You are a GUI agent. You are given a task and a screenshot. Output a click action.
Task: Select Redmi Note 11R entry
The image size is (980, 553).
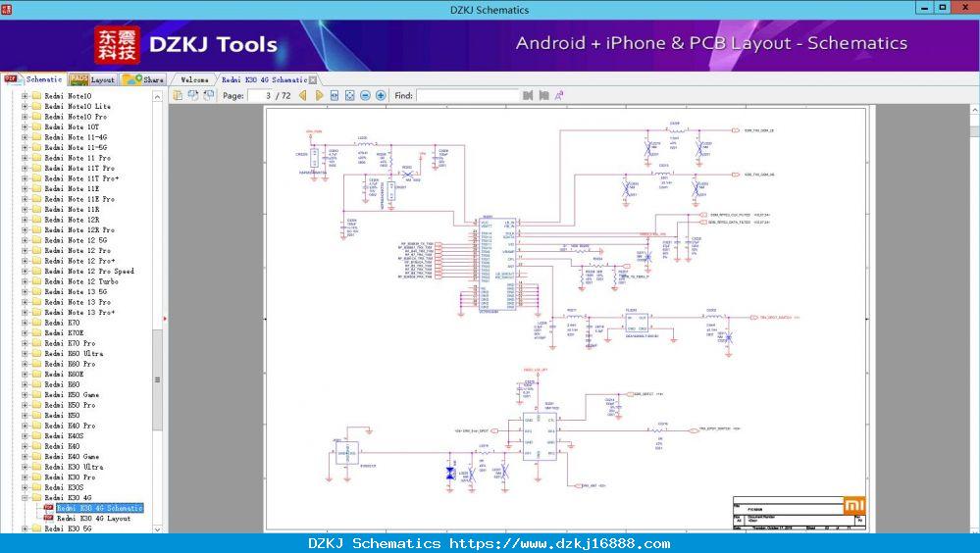click(x=72, y=209)
